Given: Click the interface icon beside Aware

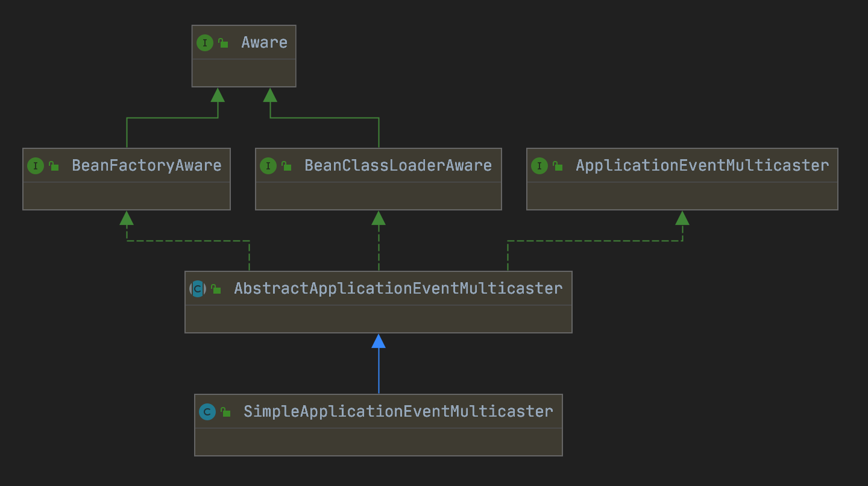Looking at the screenshot, I should click(205, 43).
